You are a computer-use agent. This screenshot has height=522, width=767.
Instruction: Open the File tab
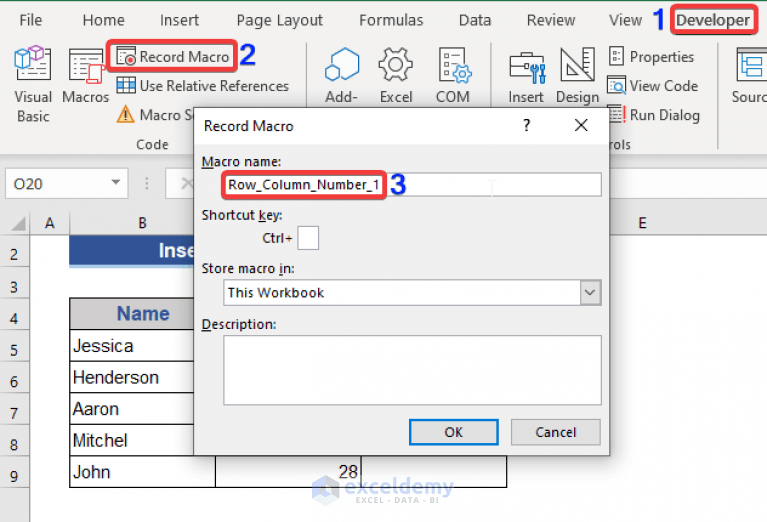pos(30,20)
